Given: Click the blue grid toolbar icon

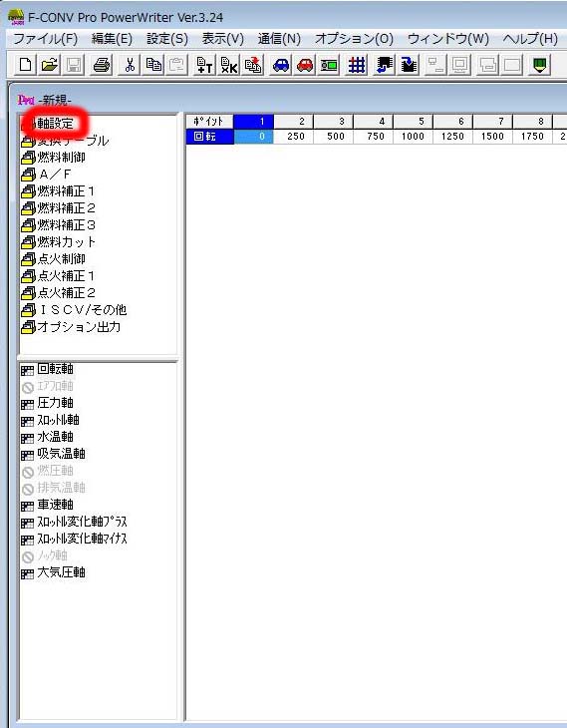Looking at the screenshot, I should pos(357,65).
